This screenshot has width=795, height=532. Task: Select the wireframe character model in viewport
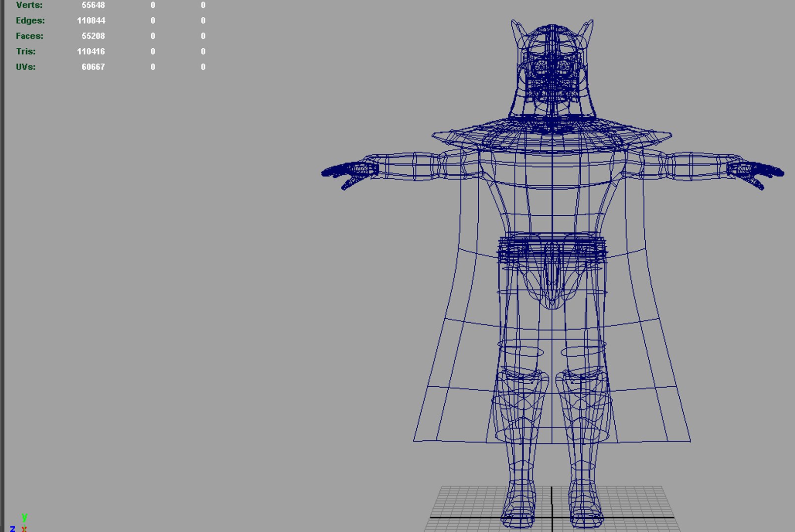[552, 274]
